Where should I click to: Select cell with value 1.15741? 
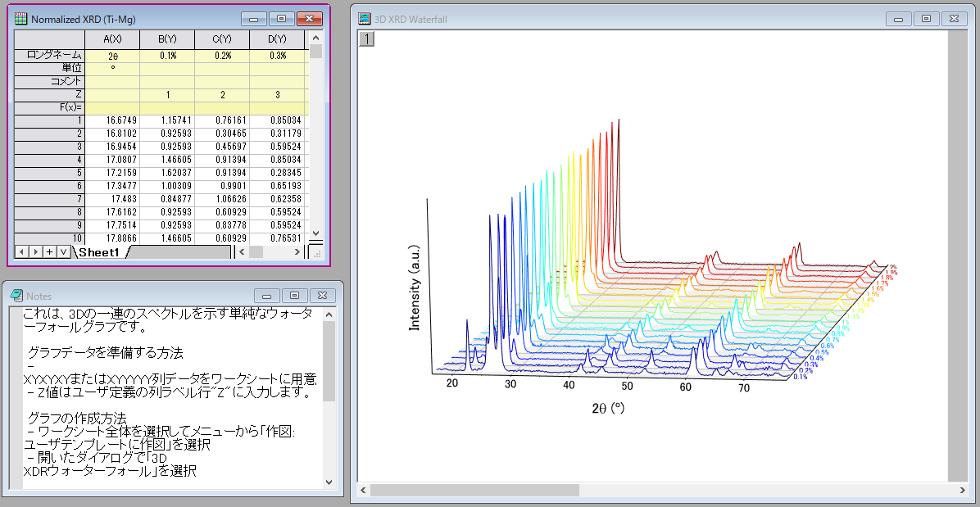(x=167, y=120)
